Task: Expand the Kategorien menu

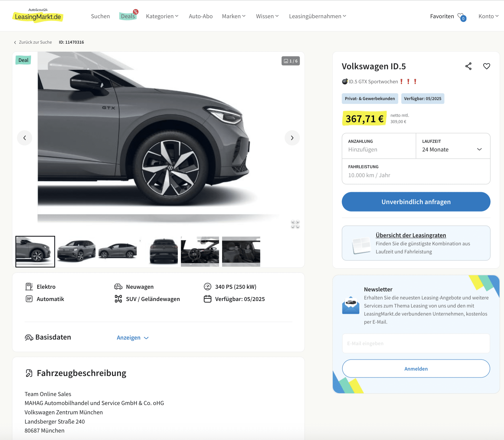Action: [x=162, y=16]
